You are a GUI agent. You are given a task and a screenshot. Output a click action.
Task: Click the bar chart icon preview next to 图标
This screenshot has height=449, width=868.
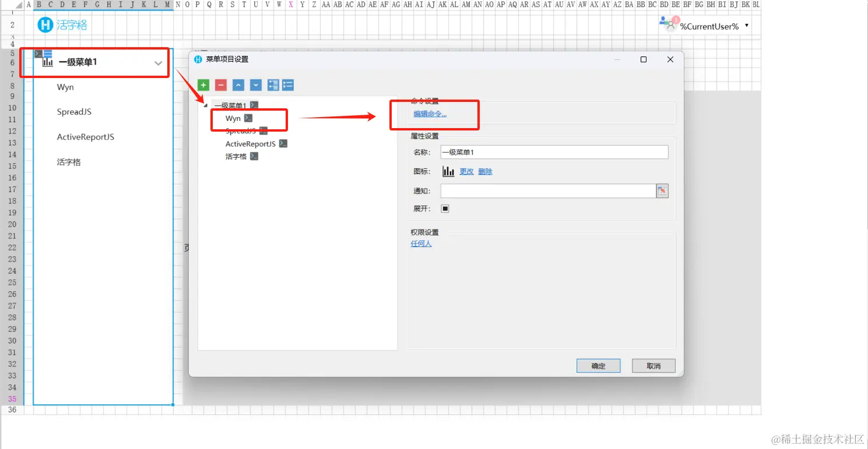pos(448,171)
